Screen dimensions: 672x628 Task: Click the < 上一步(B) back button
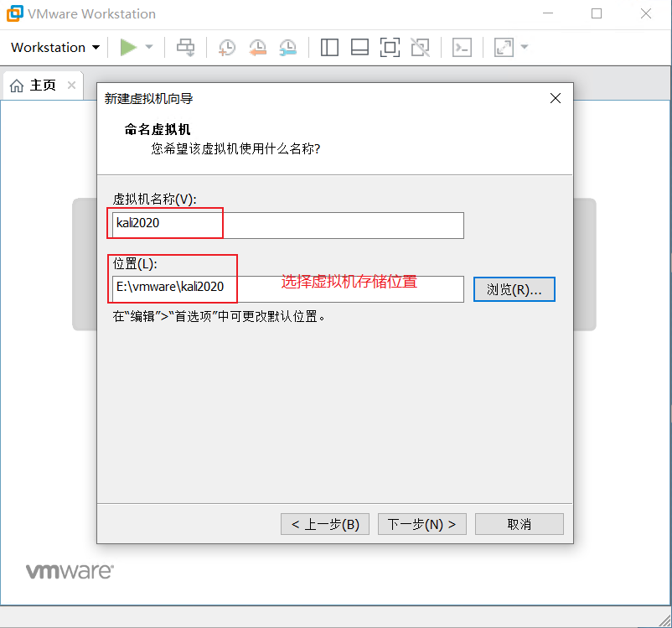(x=325, y=524)
